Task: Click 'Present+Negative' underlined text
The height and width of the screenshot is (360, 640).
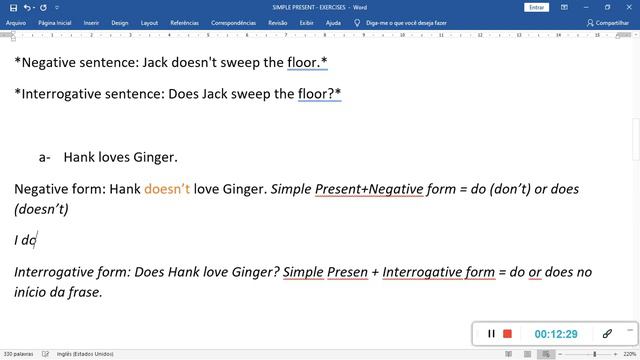Action: pos(369,189)
